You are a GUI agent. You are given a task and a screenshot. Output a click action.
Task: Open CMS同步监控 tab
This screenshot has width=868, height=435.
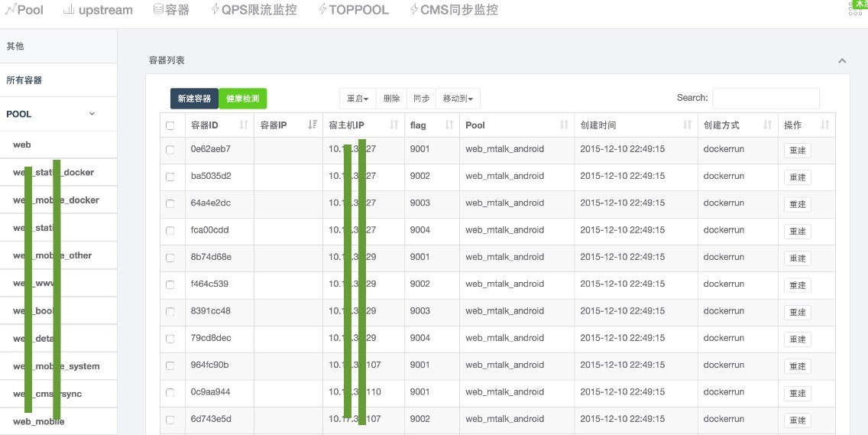(453, 9)
